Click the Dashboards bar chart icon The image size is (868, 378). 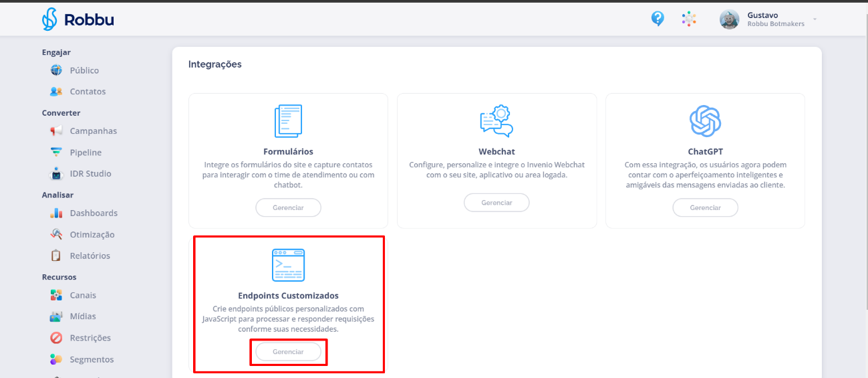(x=57, y=213)
